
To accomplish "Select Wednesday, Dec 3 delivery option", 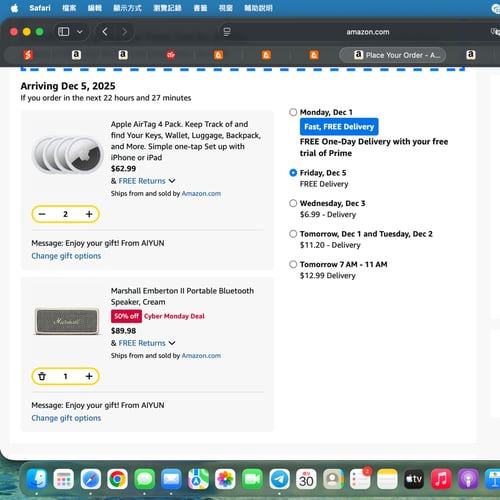I will tap(293, 203).
